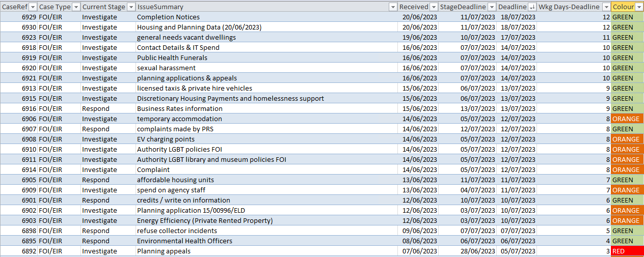Select 'Environmental Health Officers' cell
This screenshot has width=644, height=257.
266,241
